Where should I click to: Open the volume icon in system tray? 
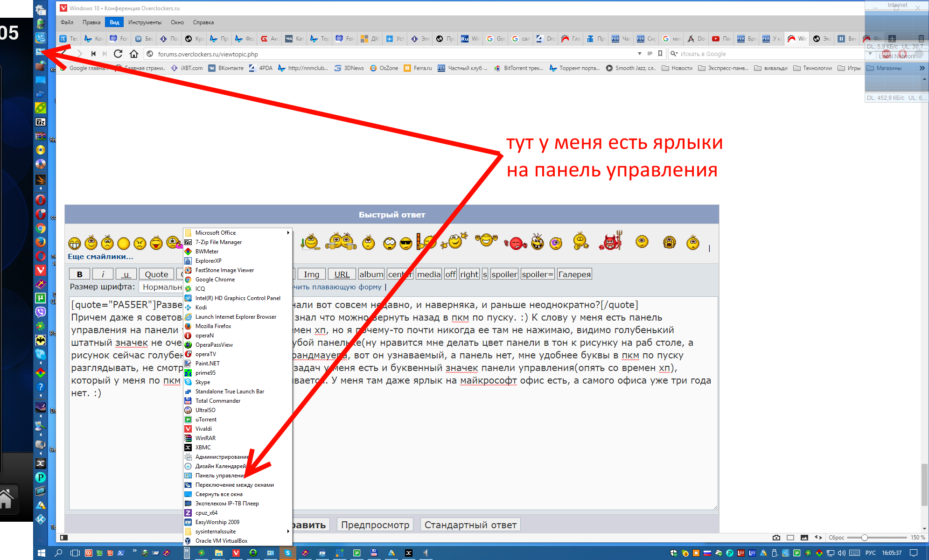tap(841, 553)
